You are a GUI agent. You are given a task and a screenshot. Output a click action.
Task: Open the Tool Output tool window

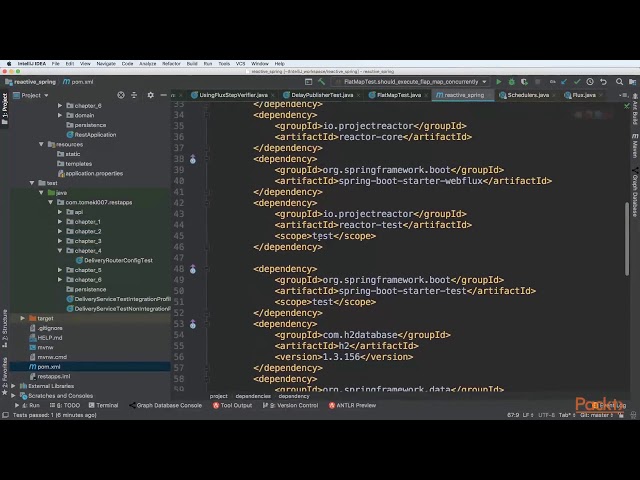coord(232,405)
